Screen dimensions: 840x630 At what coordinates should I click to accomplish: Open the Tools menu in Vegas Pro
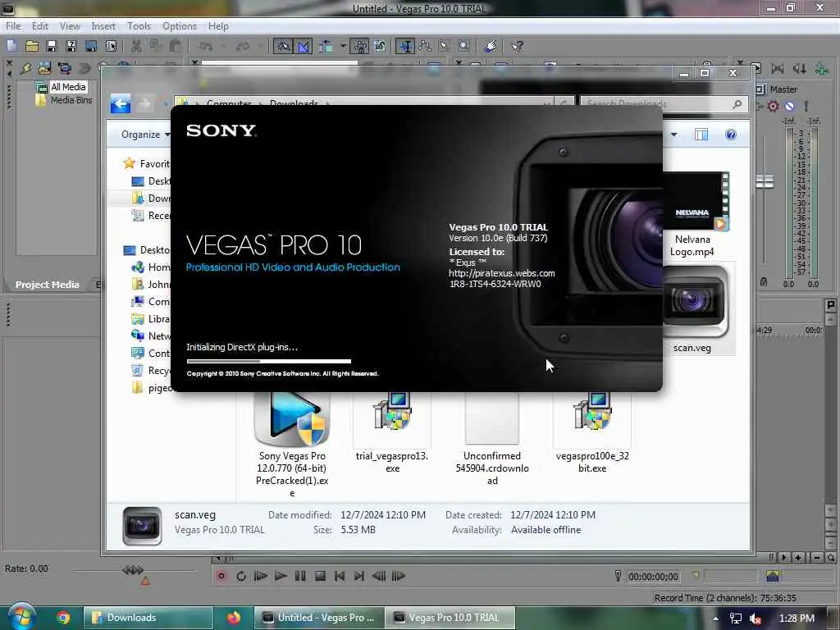click(x=139, y=25)
